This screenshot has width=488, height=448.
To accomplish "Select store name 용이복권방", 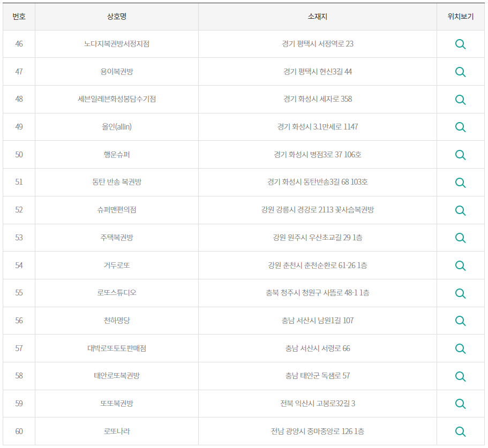I will (x=117, y=72).
